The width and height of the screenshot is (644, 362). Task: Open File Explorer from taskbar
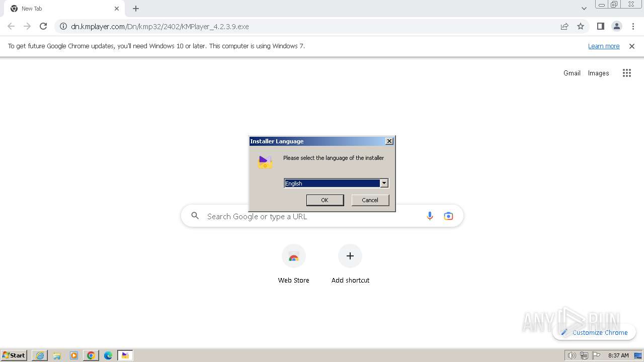tap(57, 355)
